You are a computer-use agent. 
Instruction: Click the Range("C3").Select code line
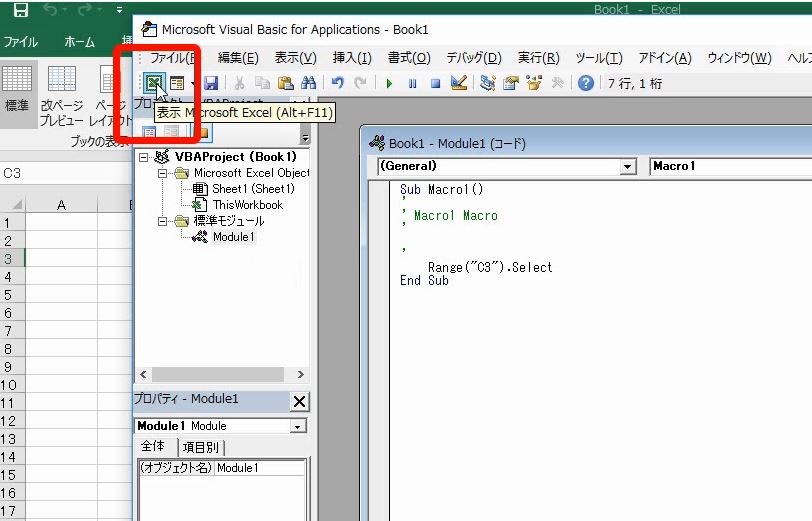tap(490, 267)
